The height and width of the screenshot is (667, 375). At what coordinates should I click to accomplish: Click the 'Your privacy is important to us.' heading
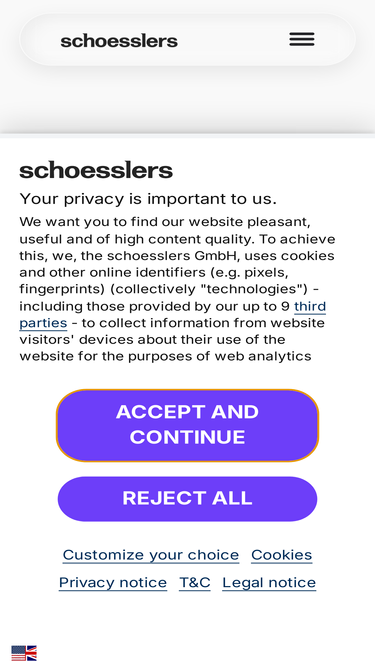148,199
